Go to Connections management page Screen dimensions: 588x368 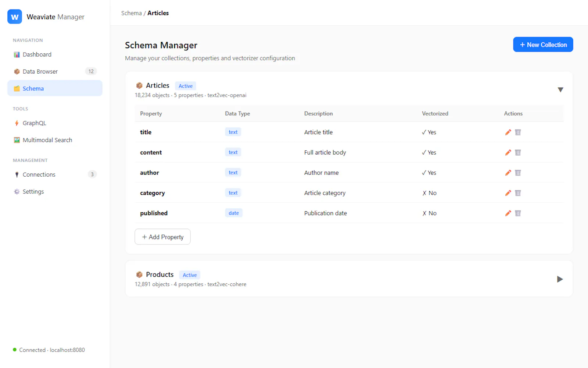tap(55, 174)
